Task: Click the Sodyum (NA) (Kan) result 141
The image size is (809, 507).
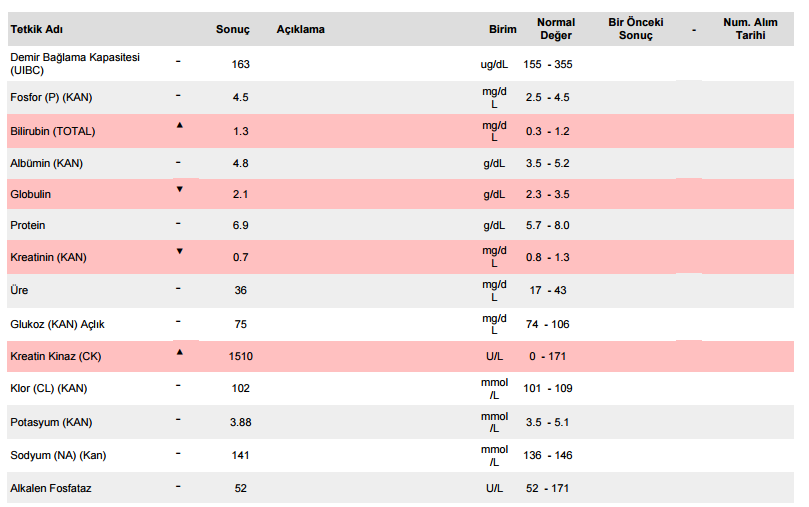Action: (240, 455)
